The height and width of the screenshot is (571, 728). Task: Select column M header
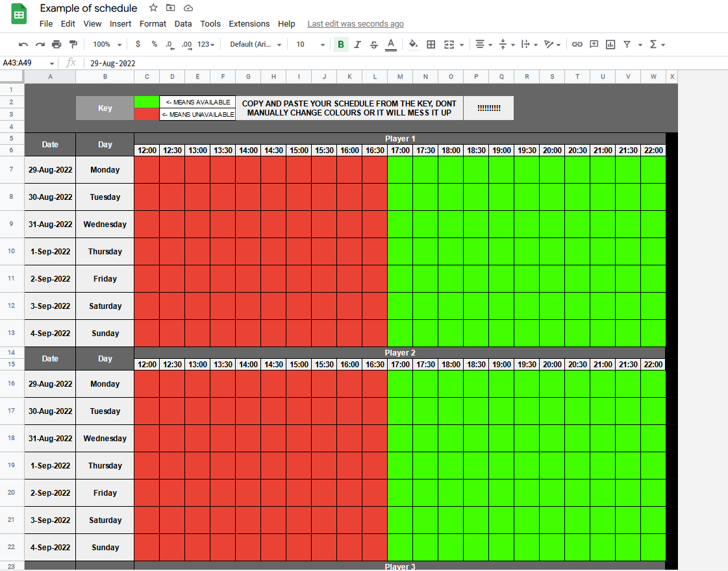click(x=400, y=77)
